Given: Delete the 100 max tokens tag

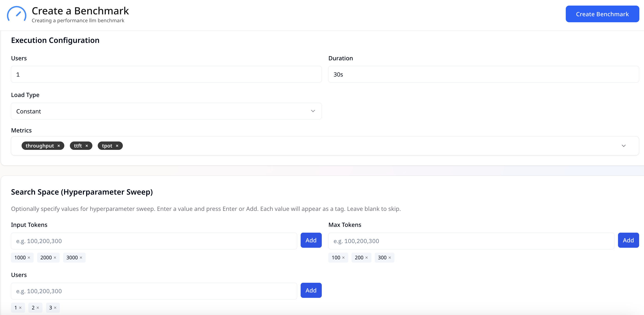Looking at the screenshot, I should pos(344,257).
